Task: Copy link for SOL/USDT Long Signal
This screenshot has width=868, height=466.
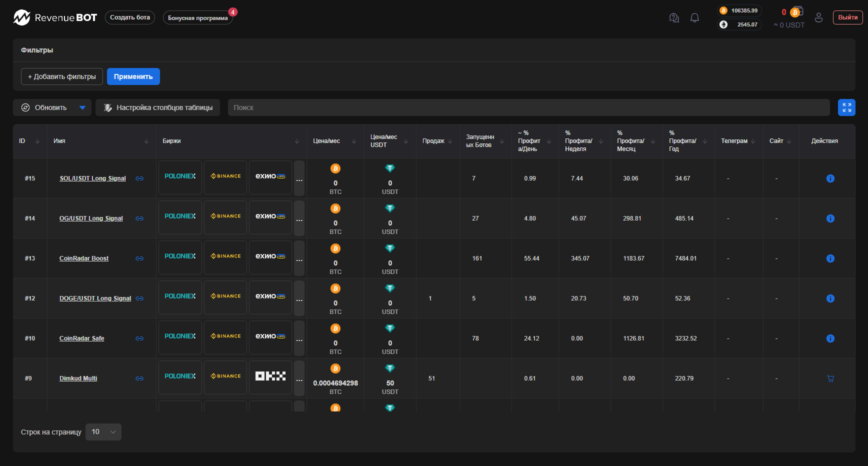Action: 139,178
